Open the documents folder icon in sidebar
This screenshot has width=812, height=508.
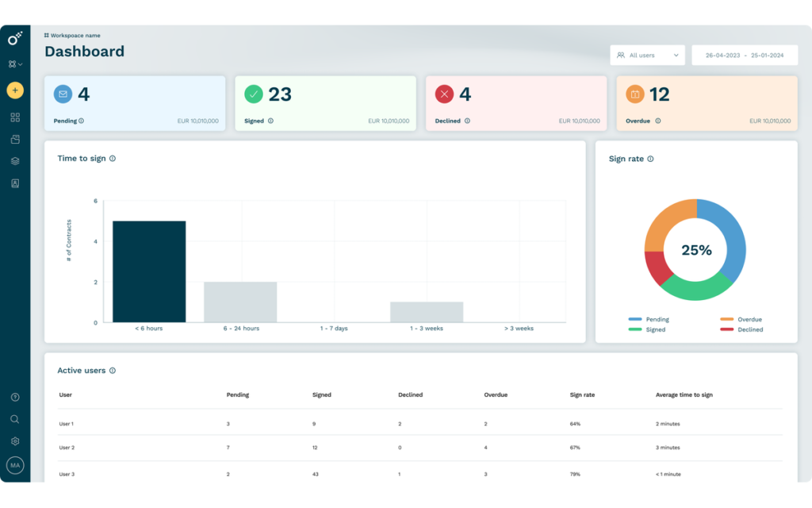point(15,139)
